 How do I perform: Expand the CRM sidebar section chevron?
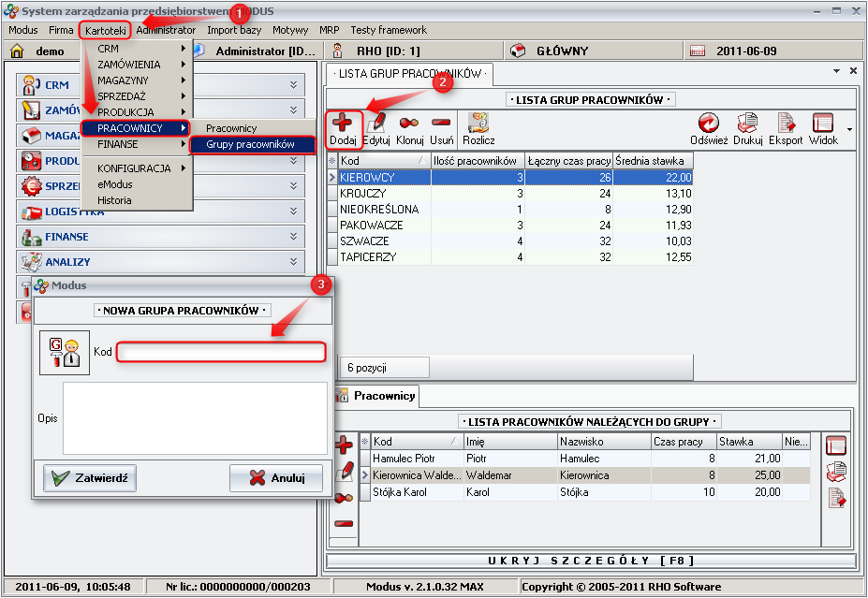293,85
